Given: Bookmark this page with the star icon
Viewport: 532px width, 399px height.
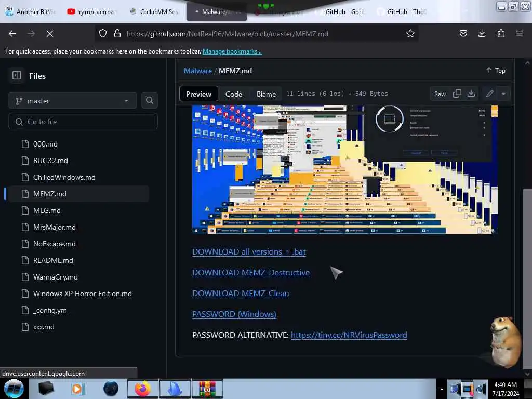Looking at the screenshot, I should pos(410,34).
